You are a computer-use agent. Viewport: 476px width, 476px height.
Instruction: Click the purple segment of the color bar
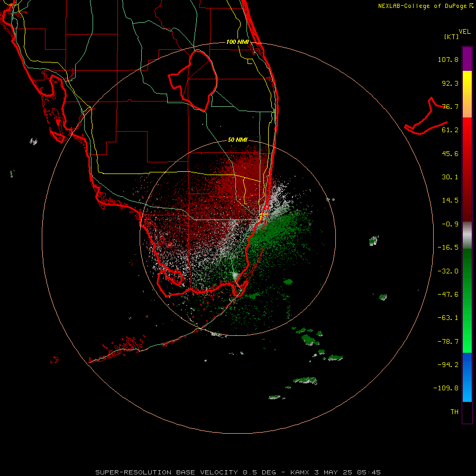coord(467,59)
